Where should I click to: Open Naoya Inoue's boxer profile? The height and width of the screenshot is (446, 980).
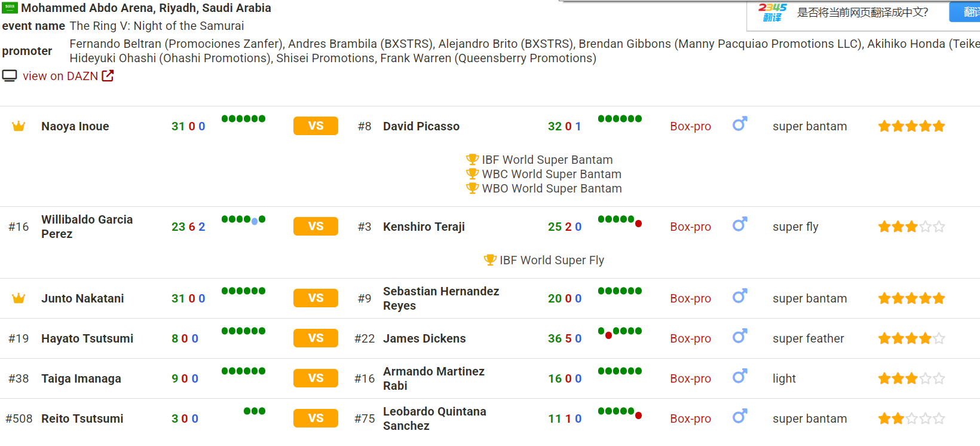click(x=75, y=126)
